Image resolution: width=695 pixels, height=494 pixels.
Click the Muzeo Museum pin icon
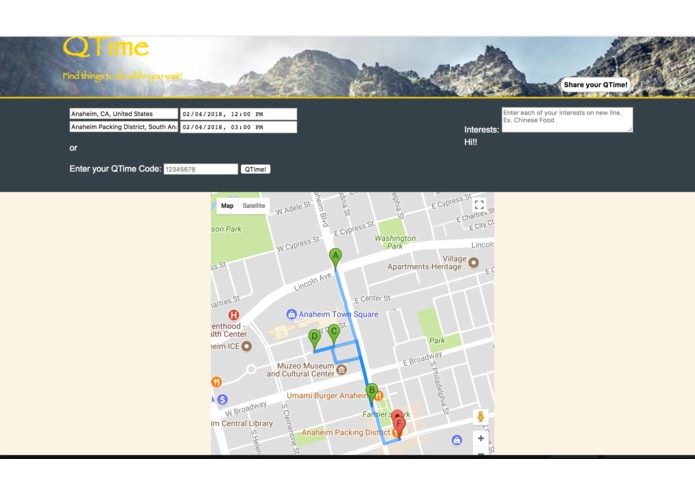341,370
